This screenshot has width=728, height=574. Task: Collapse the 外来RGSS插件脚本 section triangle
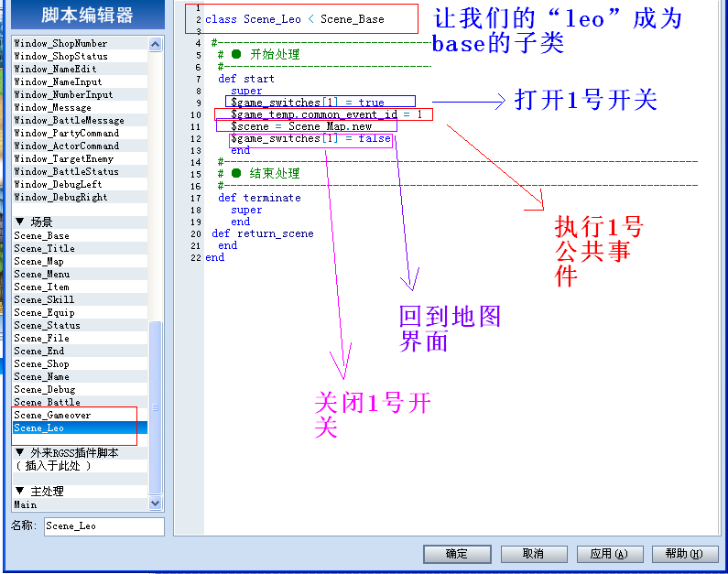[19, 452]
